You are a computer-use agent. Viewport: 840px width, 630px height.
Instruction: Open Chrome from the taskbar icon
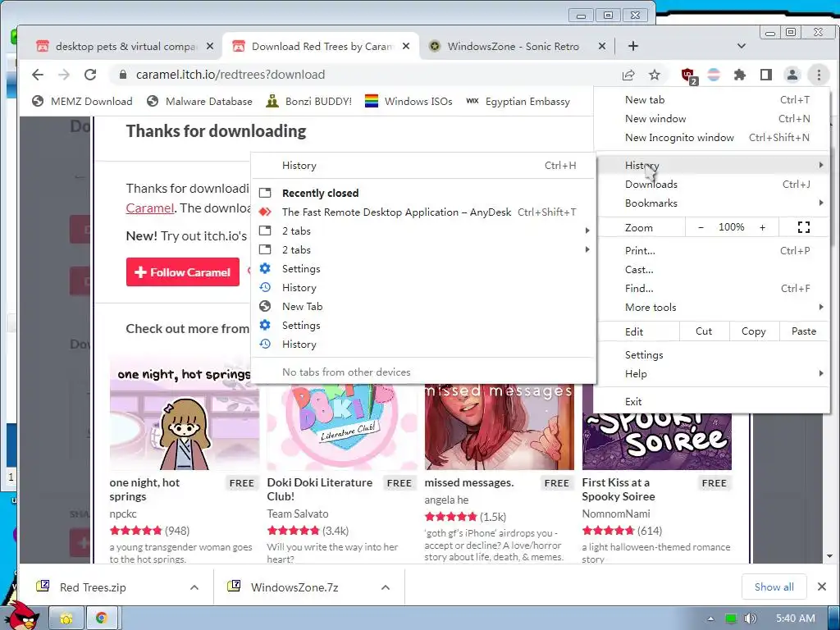(101, 619)
